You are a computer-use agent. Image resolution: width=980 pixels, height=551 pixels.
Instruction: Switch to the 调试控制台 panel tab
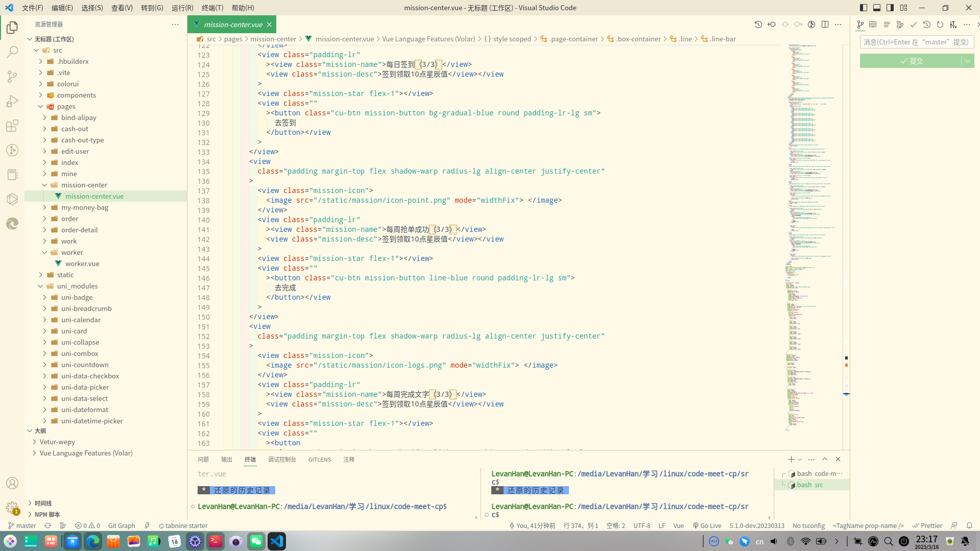coord(282,459)
